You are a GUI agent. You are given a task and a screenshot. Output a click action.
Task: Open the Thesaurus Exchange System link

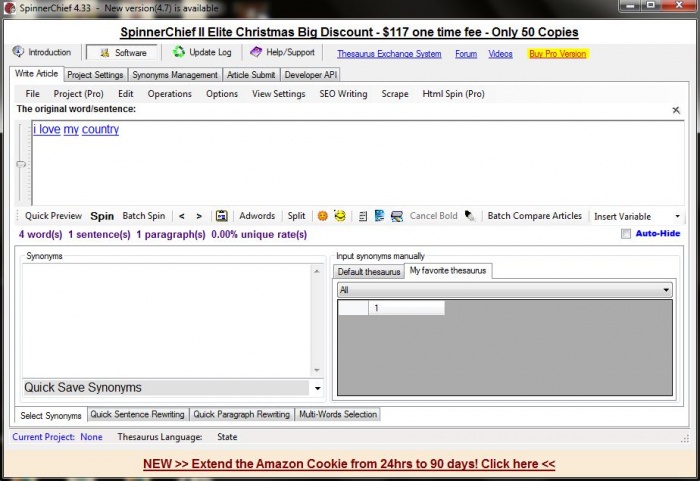click(x=389, y=54)
